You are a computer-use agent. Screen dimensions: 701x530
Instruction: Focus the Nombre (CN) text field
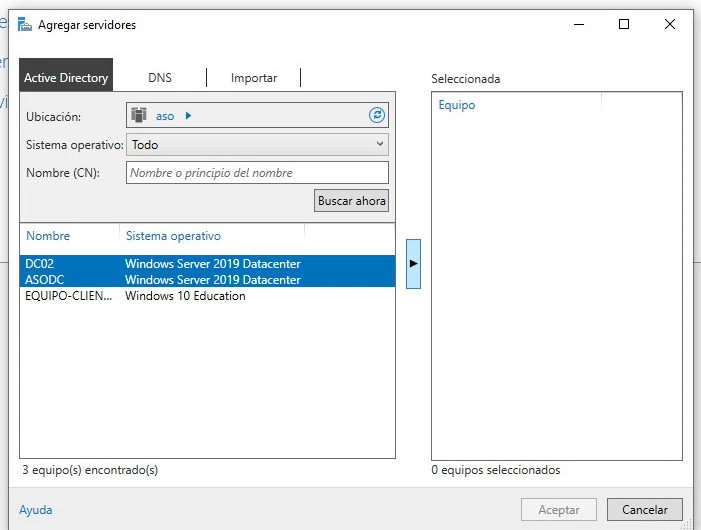point(257,172)
